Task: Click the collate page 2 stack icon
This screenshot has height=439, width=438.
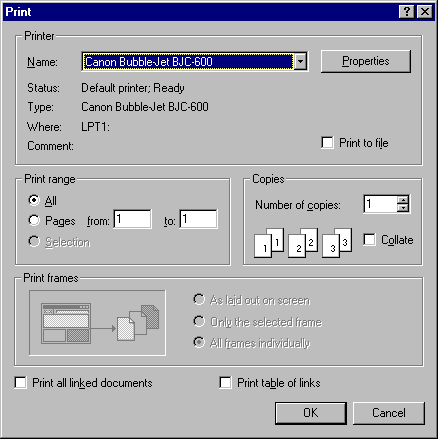Action: pos(303,243)
